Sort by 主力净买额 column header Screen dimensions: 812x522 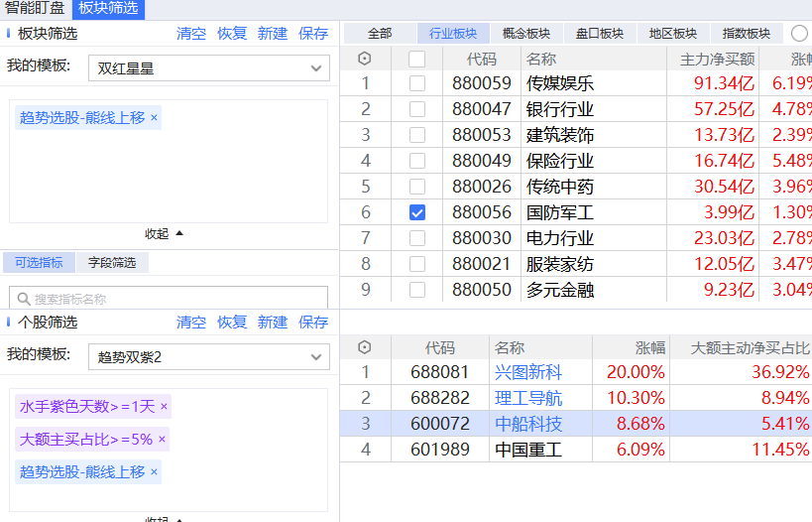pos(717,60)
